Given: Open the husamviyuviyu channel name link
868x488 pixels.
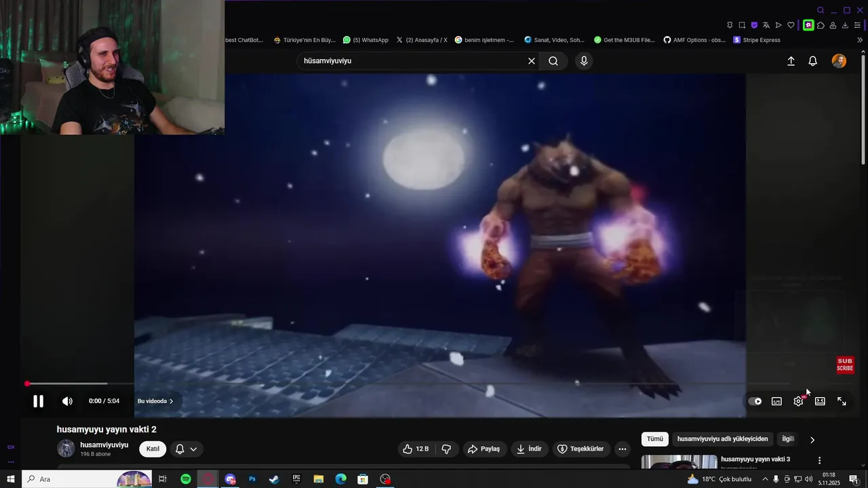Looking at the screenshot, I should click(104, 445).
